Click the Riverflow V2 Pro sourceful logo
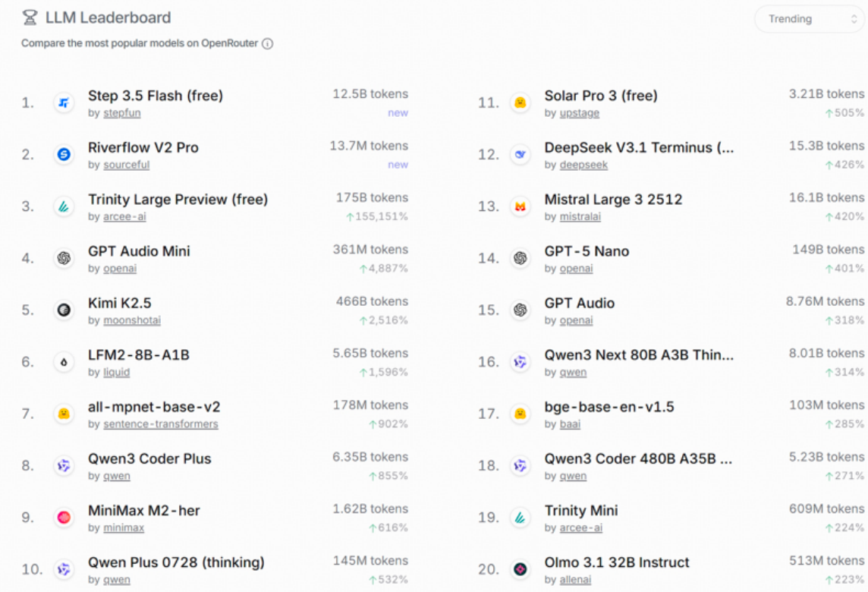 point(64,155)
